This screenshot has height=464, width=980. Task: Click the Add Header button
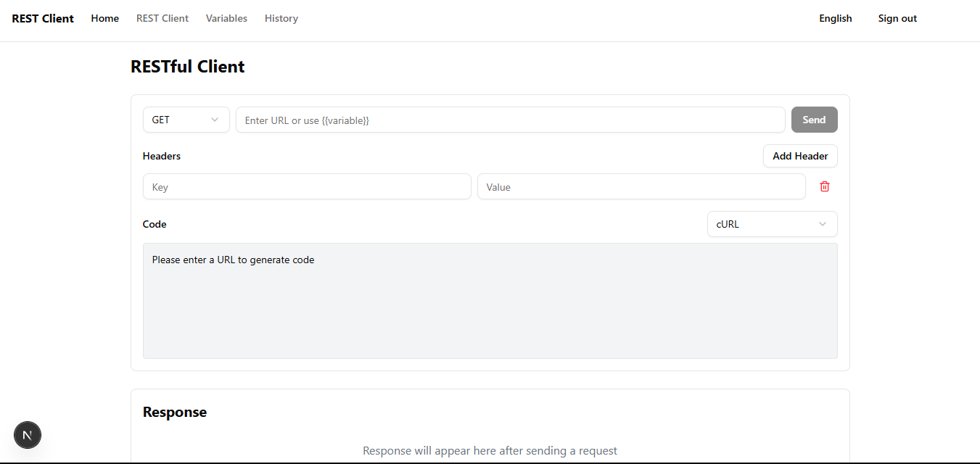pos(799,155)
